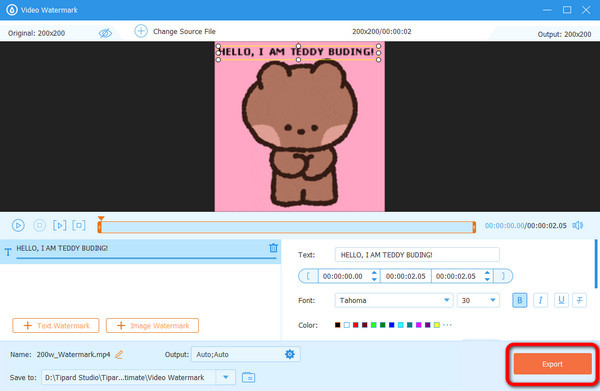Set end point with right bracket button
This screenshot has width=600, height=391.
coord(503,276)
